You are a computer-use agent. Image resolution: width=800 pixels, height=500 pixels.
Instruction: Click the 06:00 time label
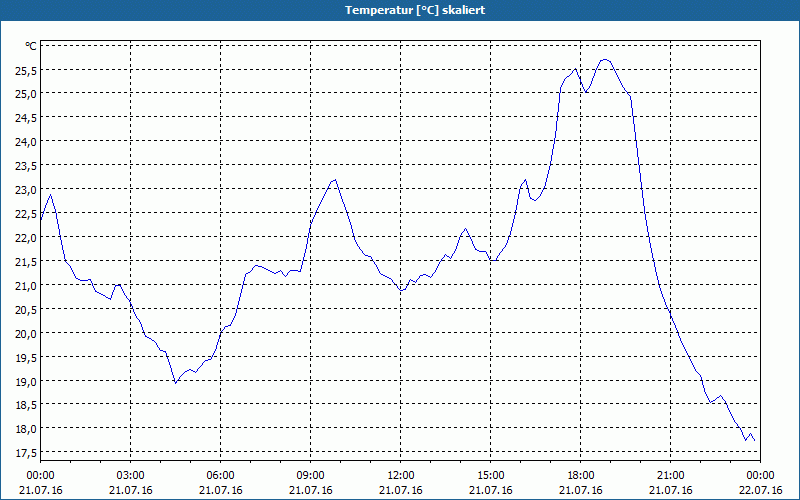pyautogui.click(x=220, y=476)
